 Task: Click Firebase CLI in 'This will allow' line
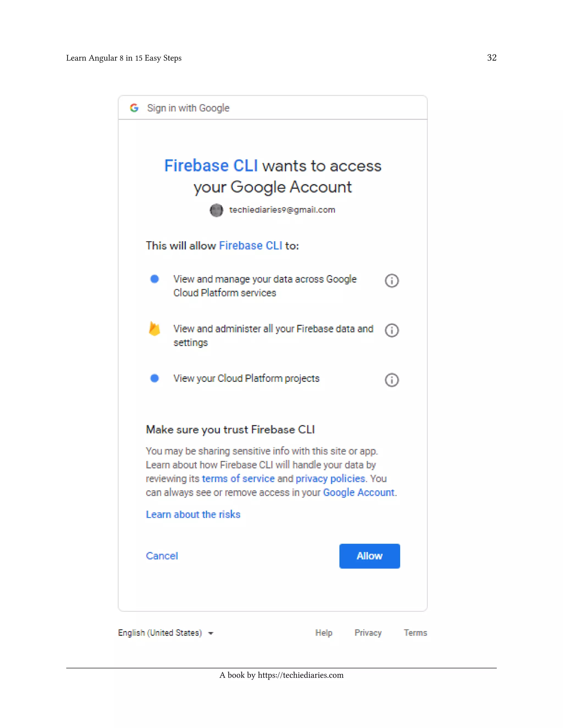[250, 246]
